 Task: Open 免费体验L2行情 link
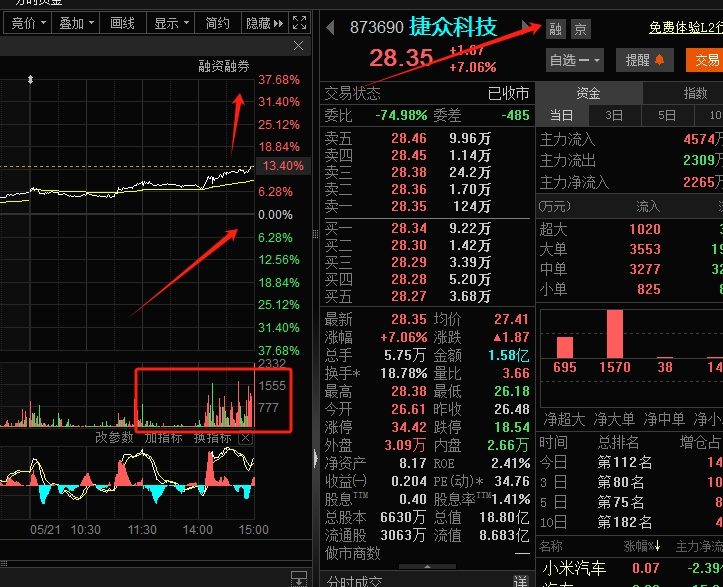coord(686,28)
